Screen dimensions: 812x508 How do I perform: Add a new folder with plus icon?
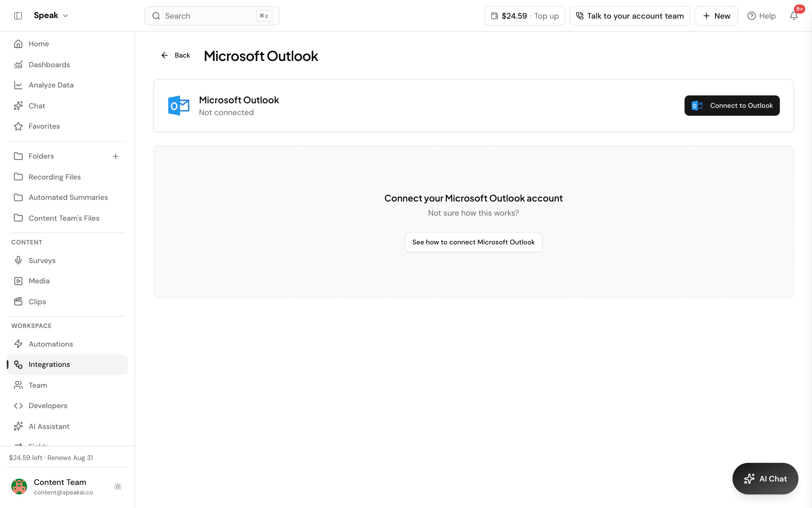coord(115,156)
